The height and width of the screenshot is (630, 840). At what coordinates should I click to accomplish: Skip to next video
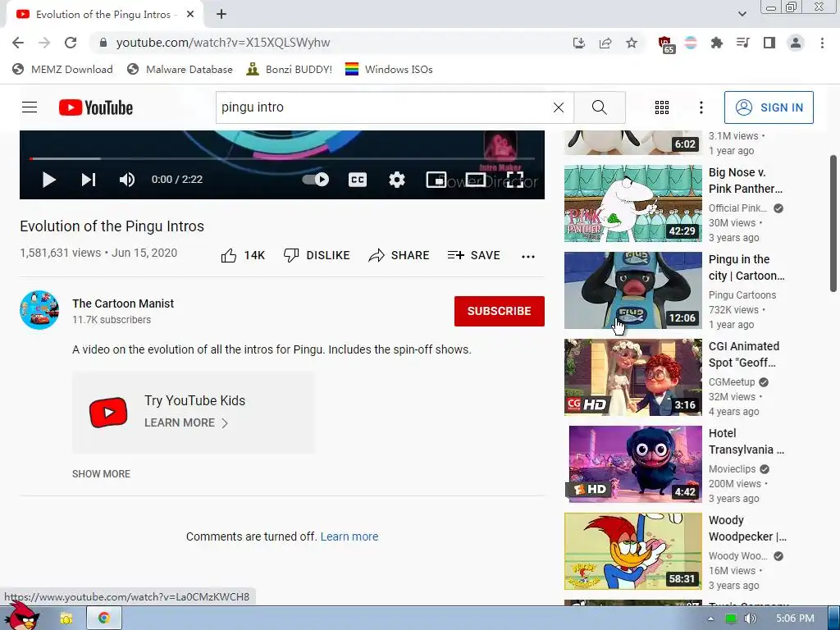click(89, 180)
